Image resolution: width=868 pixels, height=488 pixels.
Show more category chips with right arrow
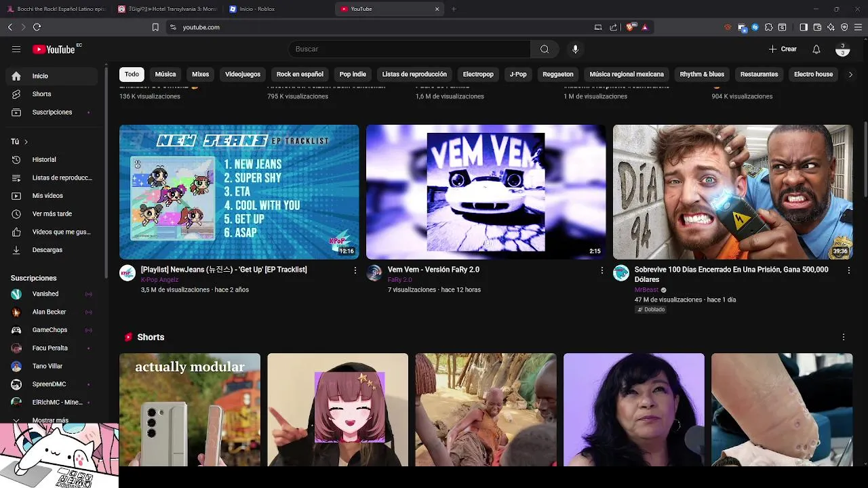click(850, 74)
